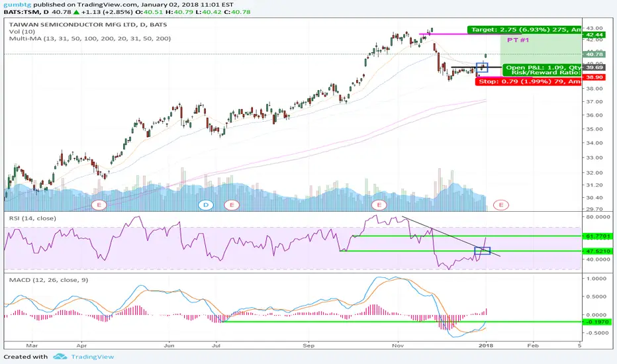Click the 42.44 target price tag
The image size is (617, 364).
pos(594,34)
